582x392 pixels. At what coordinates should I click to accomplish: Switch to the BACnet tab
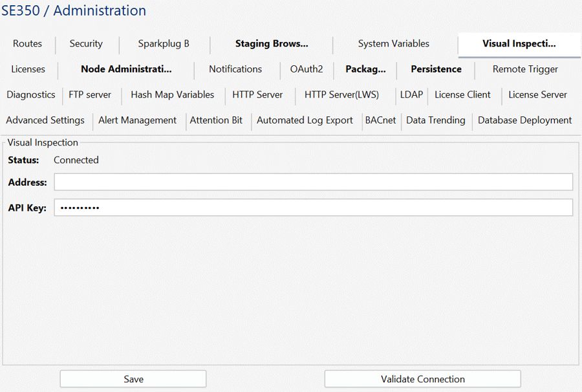380,121
